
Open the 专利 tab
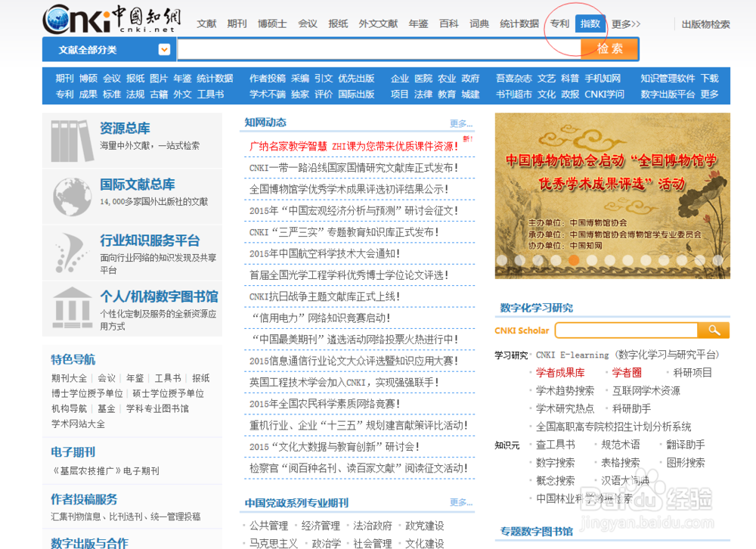coord(559,23)
